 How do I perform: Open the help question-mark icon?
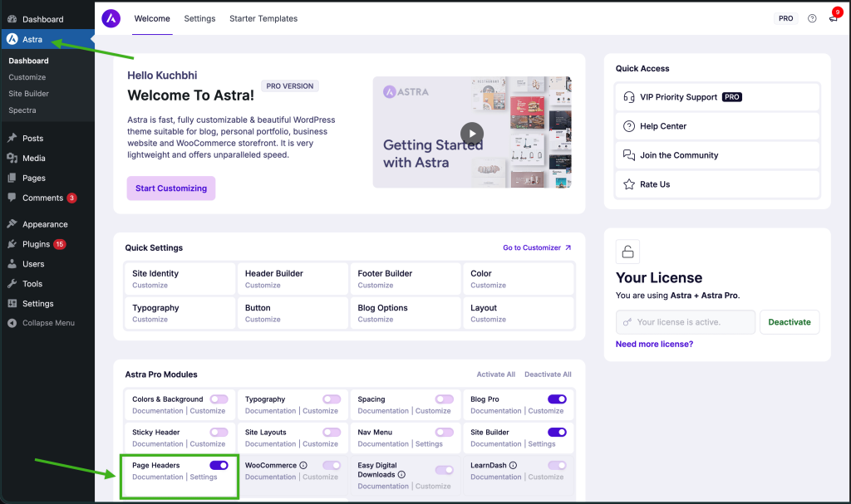pyautogui.click(x=812, y=18)
